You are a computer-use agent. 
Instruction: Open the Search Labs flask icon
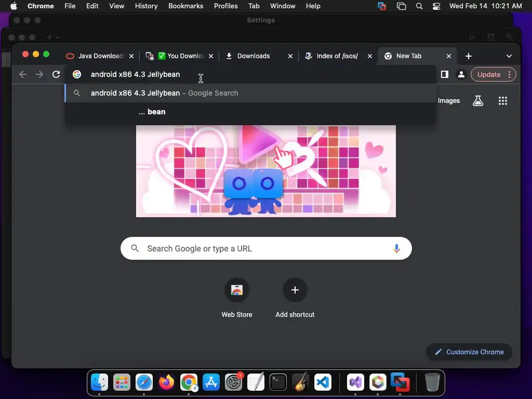478,101
